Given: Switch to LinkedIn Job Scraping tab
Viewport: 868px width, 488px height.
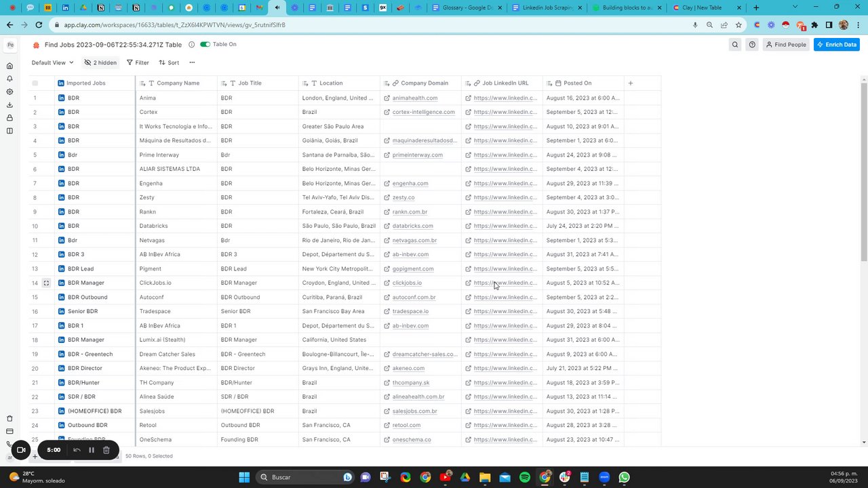Looking at the screenshot, I should tap(548, 7).
